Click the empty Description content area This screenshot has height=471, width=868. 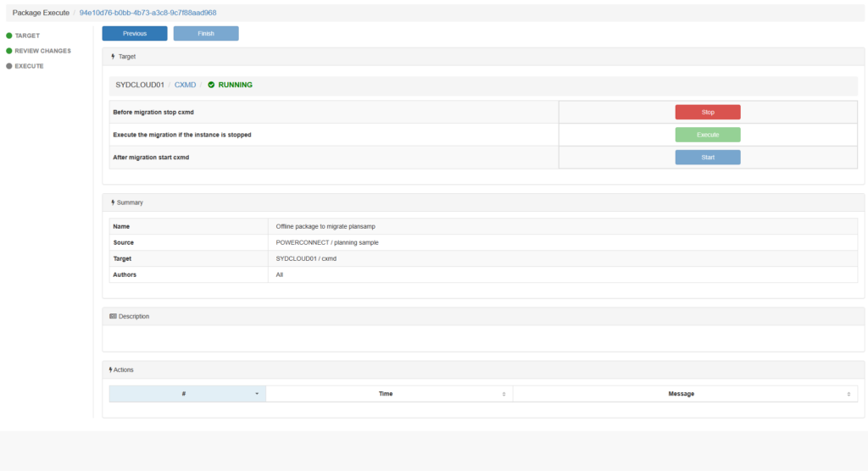(483, 338)
